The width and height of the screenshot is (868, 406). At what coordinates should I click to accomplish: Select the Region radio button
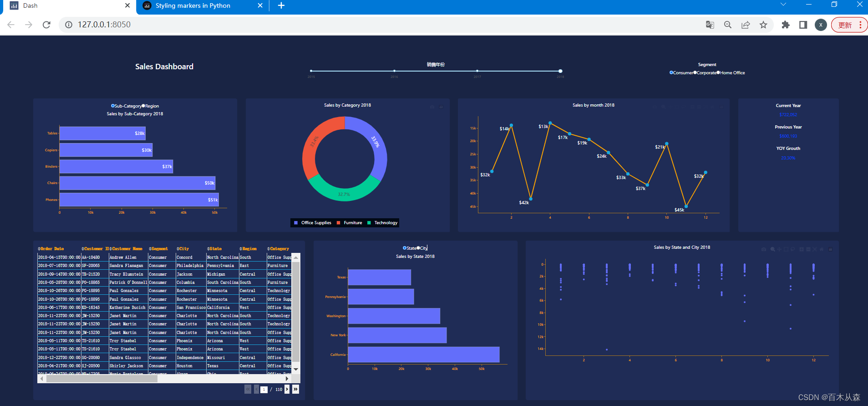pyautogui.click(x=143, y=106)
